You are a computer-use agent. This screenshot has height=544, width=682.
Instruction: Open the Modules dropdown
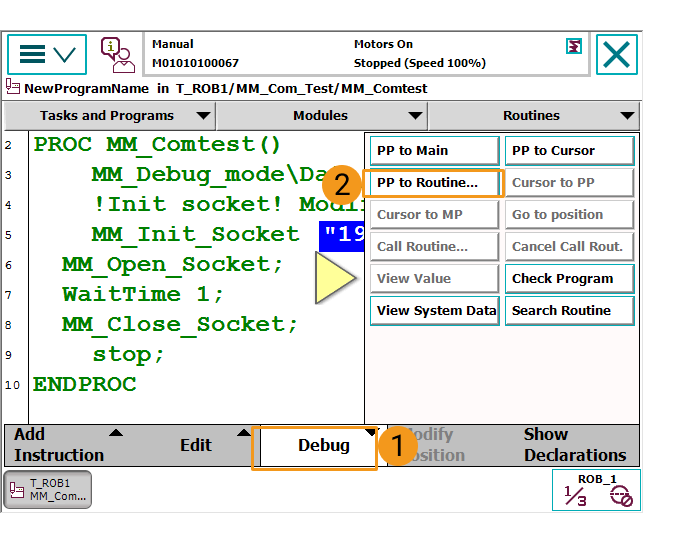pyautogui.click(x=322, y=115)
